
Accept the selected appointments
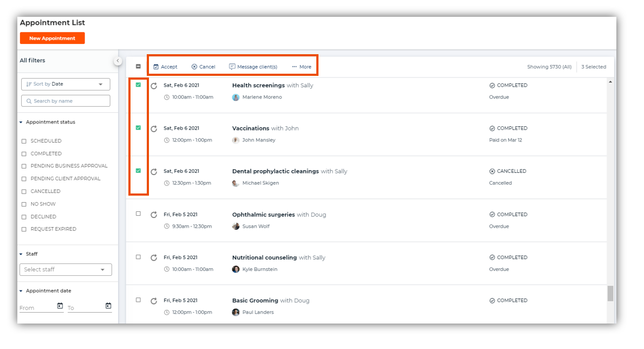click(x=165, y=67)
